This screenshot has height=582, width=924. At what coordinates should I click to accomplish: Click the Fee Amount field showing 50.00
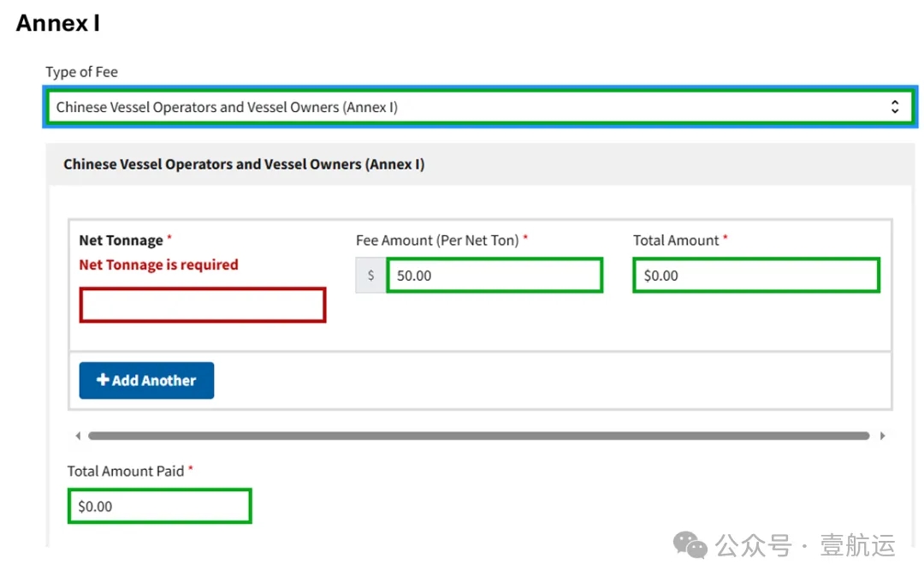pos(495,276)
